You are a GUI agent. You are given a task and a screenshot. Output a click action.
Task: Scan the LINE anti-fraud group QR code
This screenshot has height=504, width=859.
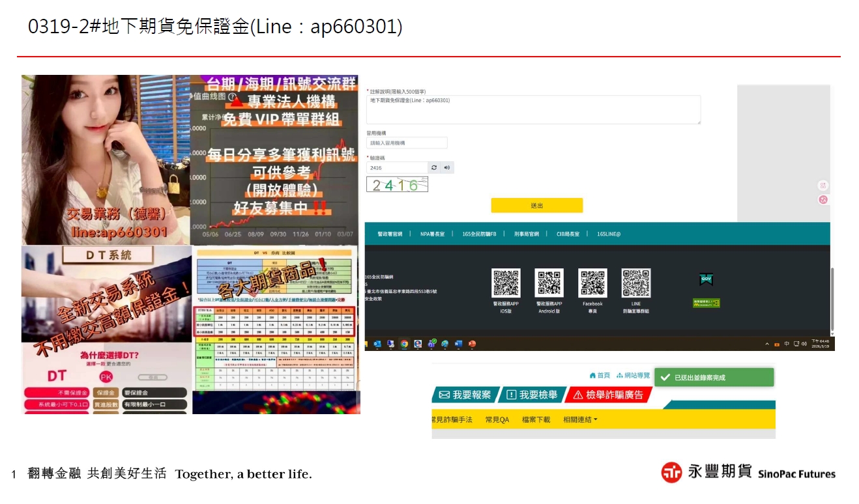[x=636, y=283]
